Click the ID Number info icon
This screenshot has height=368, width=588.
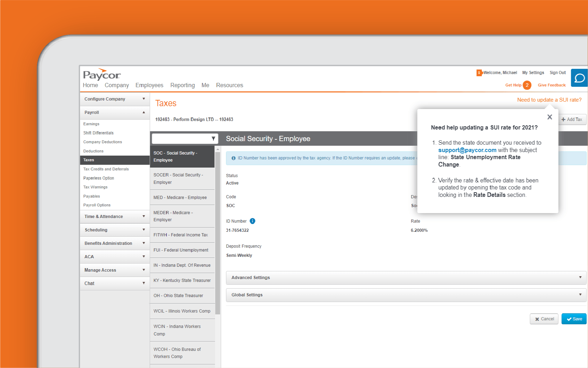252,221
